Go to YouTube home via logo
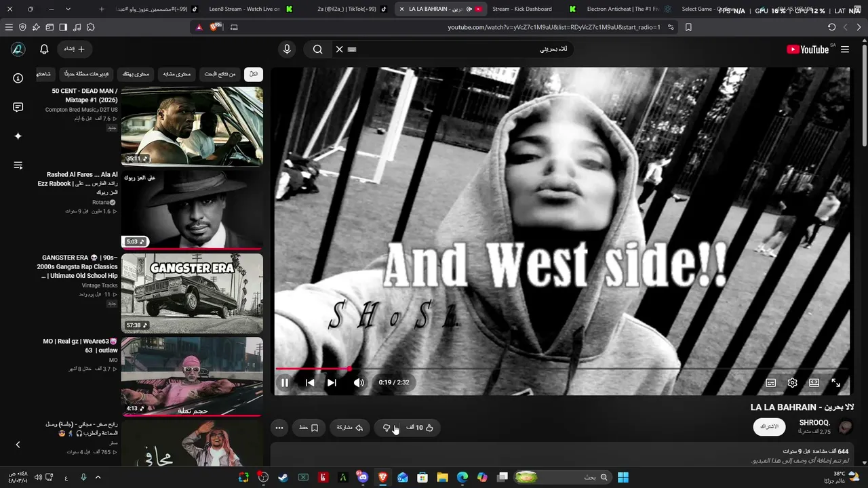The width and height of the screenshot is (868, 488). (808, 49)
